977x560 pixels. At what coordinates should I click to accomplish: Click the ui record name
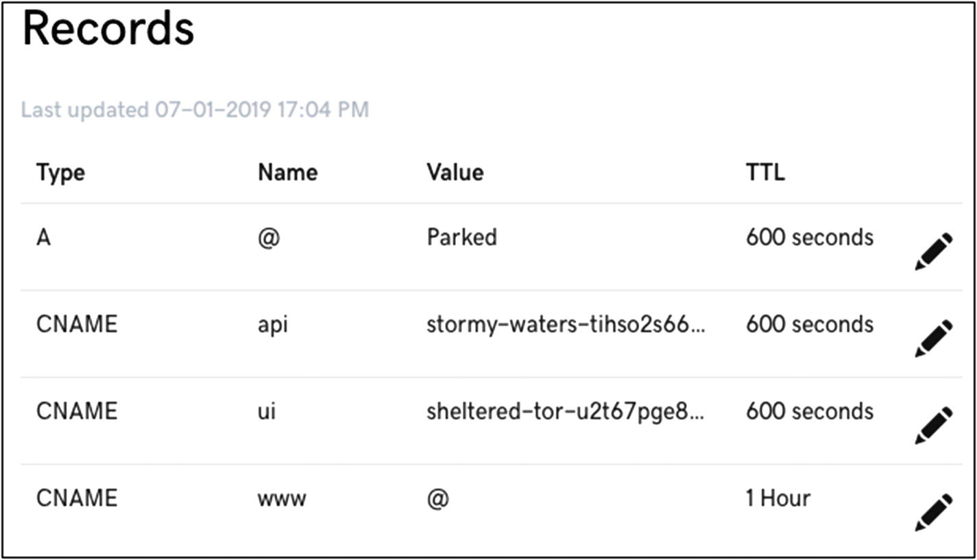click(267, 411)
